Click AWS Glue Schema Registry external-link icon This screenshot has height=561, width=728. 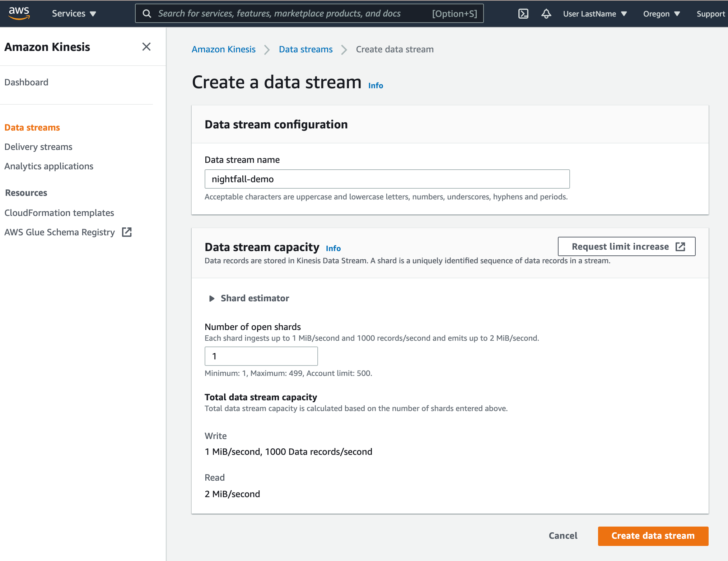[127, 232]
